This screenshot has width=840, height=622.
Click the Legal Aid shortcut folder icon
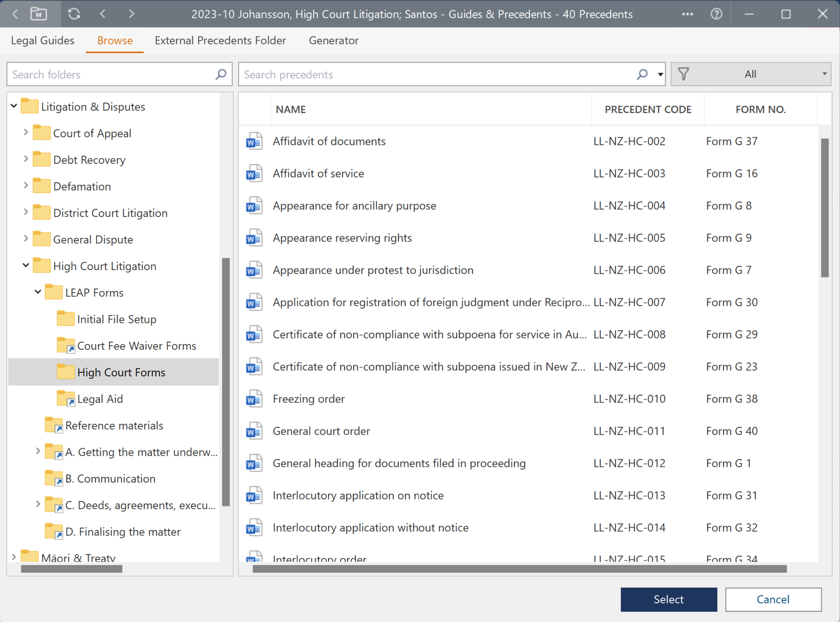pyautogui.click(x=66, y=398)
